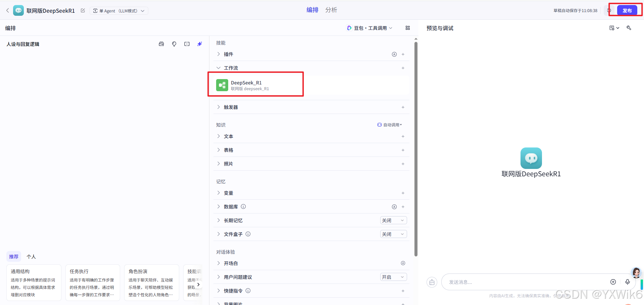Collapse the 工作流 section

pos(218,68)
